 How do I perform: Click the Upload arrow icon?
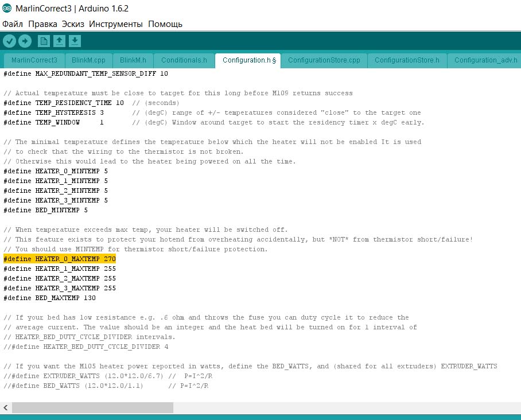(x=25, y=41)
